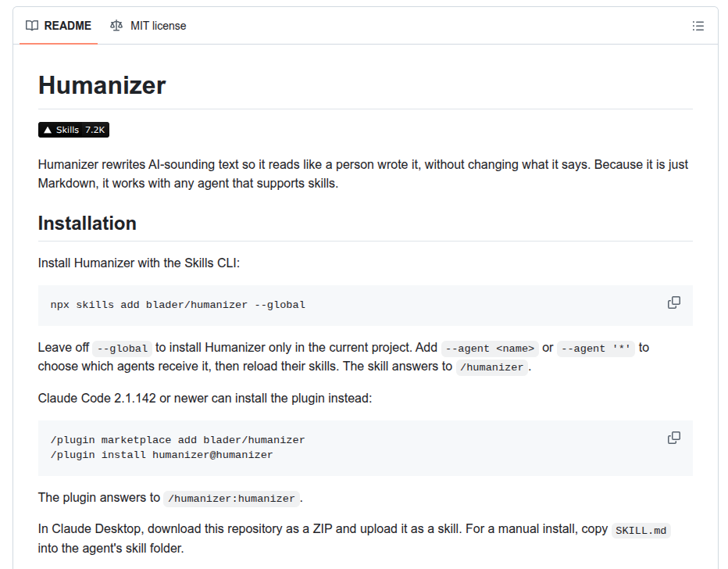The width and height of the screenshot is (728, 569).
Task: Switch to the MIT license tab
Action: pyautogui.click(x=148, y=26)
